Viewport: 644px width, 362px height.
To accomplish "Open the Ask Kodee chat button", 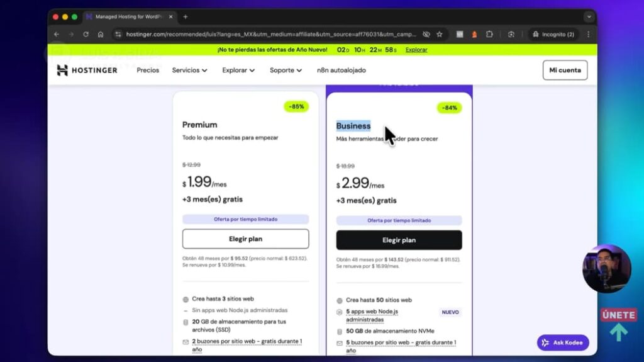I will (x=563, y=342).
